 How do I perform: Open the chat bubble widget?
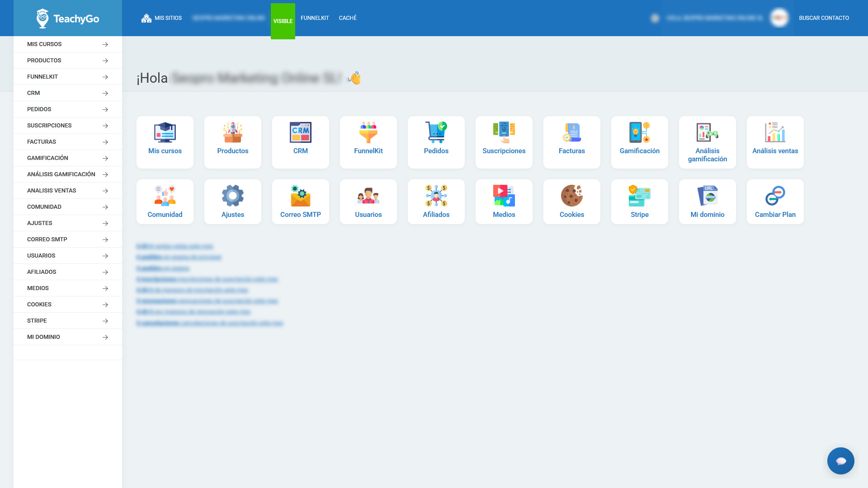tap(840, 460)
